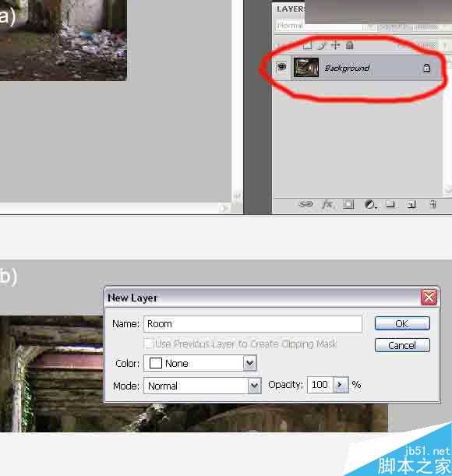The height and width of the screenshot is (476, 452).
Task: Toggle lock transparent pixels icon
Action: (x=308, y=45)
